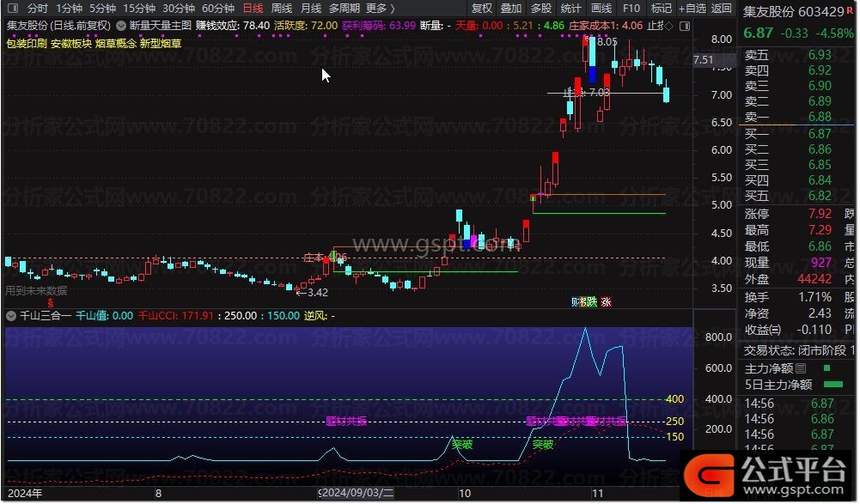Image resolution: width=860 pixels, height=504 pixels.
Task: Click the 集友股份 603429 stock title
Action: point(794,11)
